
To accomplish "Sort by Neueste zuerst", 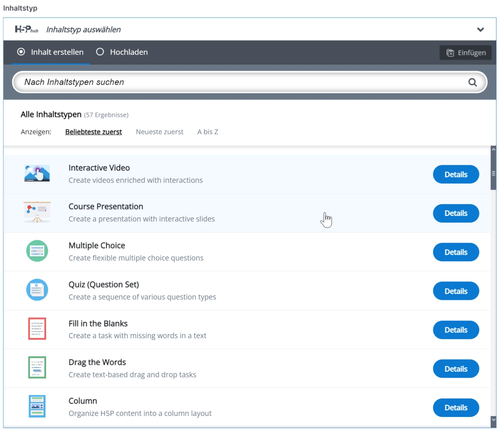I will pos(159,132).
